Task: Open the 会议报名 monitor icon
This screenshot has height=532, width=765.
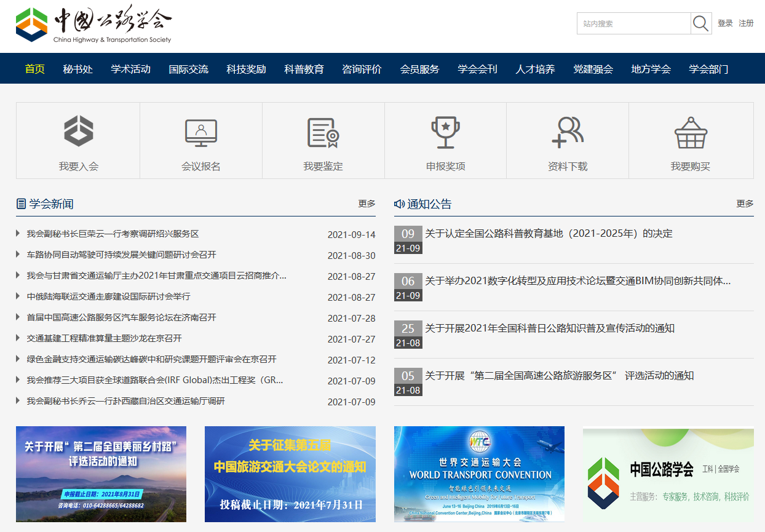Action: (201, 133)
